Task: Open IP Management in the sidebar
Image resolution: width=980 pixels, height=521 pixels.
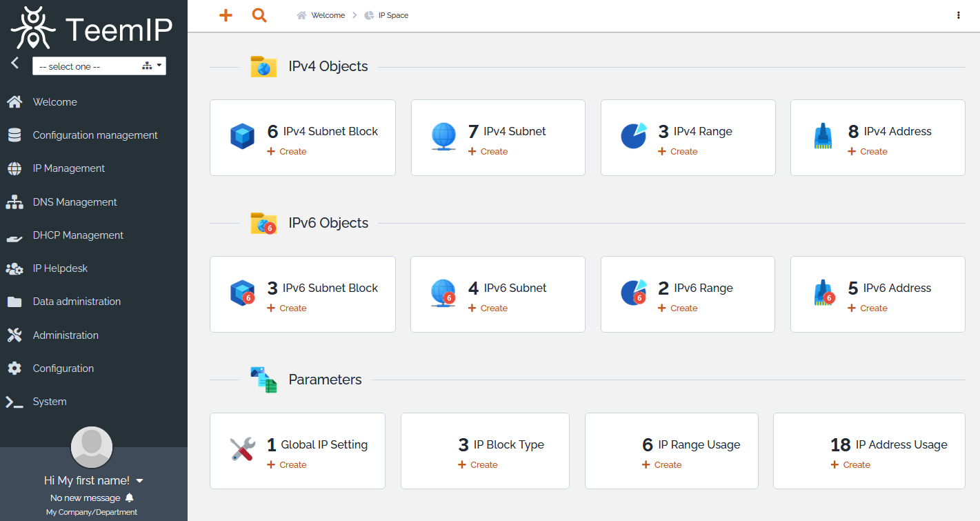Action: click(x=69, y=168)
